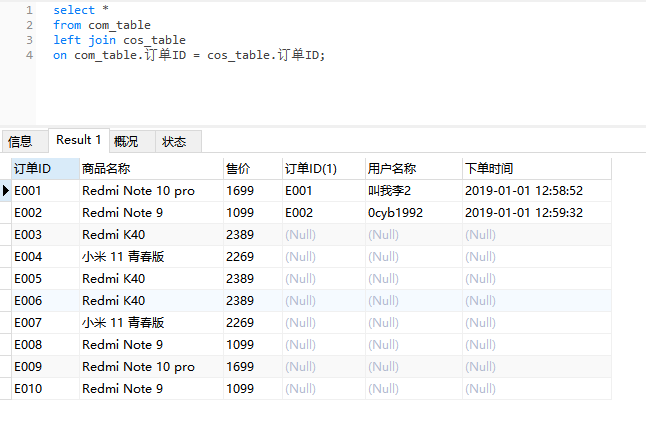Screen dimensions: 646x422
Task: Click user name 0cyb1992
Action: [x=414, y=213]
